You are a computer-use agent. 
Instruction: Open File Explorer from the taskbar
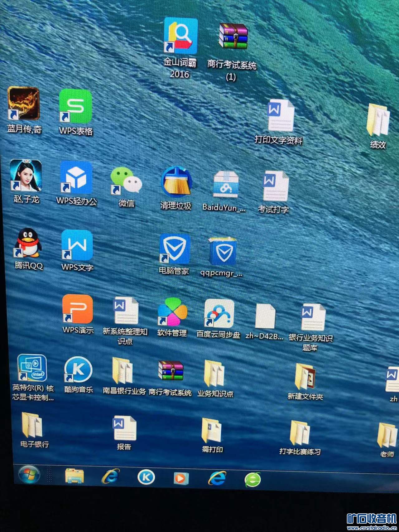point(75,476)
